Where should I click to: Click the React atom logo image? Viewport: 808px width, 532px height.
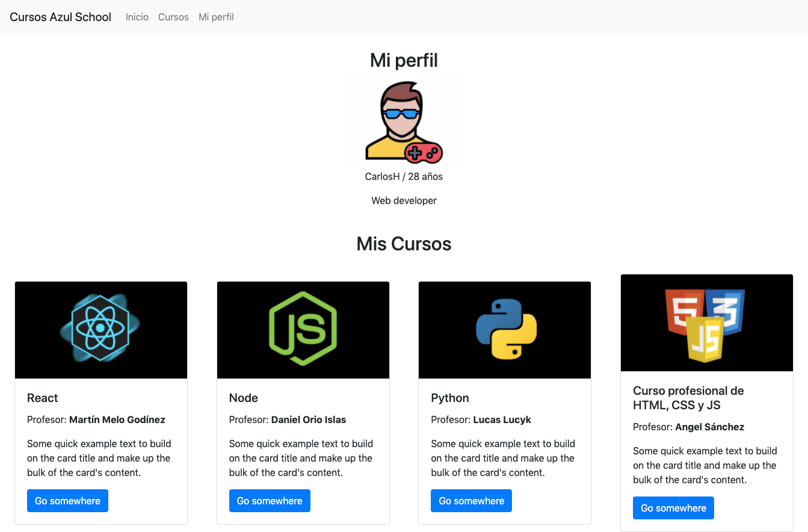pos(101,330)
